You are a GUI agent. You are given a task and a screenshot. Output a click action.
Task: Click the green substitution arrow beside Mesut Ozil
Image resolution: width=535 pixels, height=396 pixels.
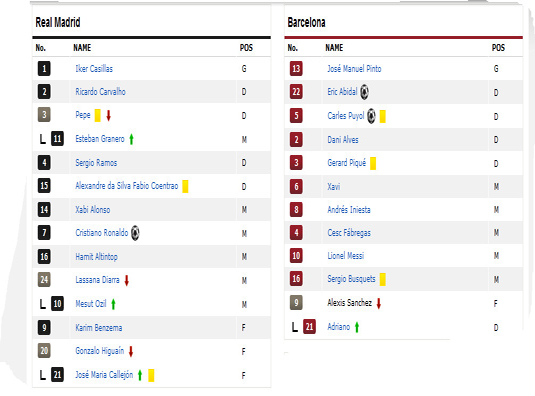(x=113, y=304)
